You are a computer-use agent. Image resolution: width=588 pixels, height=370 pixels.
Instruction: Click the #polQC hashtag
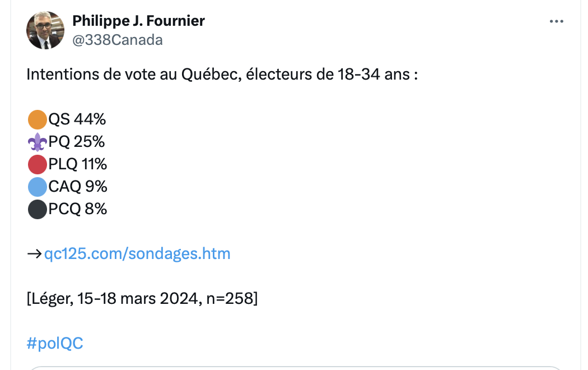coord(55,343)
